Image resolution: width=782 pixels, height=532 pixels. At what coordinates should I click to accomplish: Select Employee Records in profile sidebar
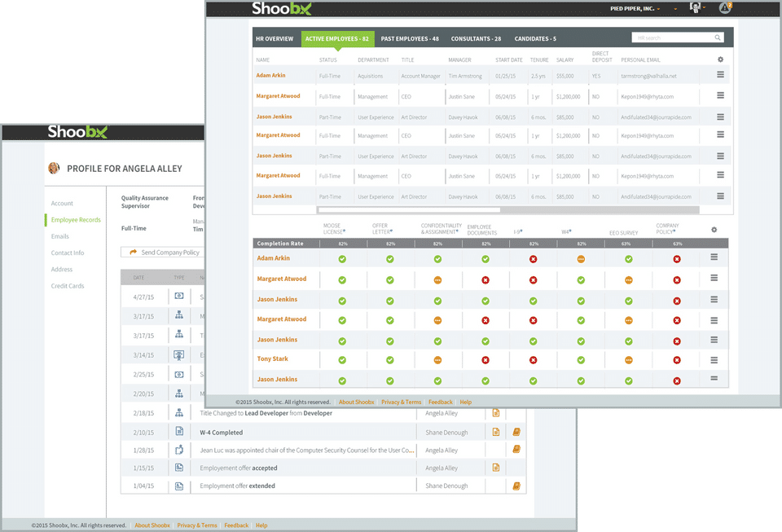click(76, 220)
